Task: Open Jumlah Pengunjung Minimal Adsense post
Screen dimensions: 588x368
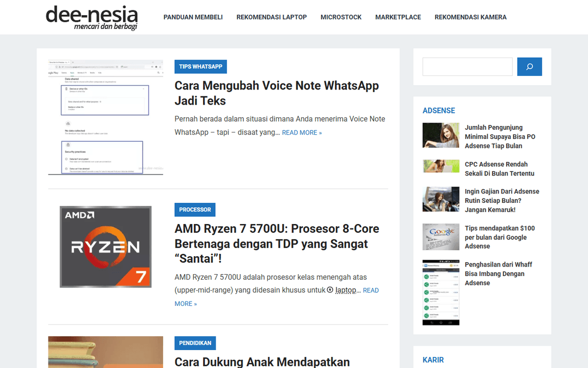Action: (x=500, y=137)
